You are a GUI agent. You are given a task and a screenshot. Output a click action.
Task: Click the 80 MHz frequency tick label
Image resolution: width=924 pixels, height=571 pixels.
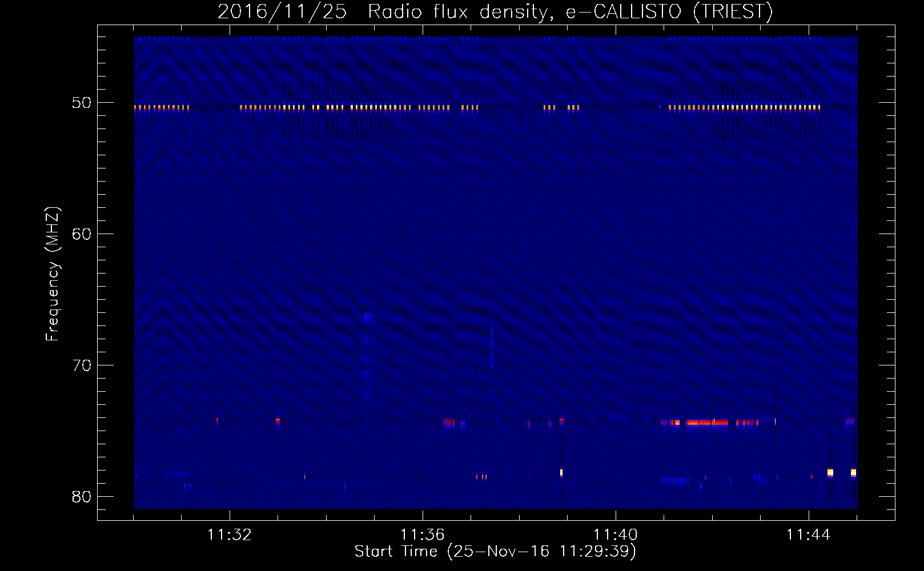point(82,497)
